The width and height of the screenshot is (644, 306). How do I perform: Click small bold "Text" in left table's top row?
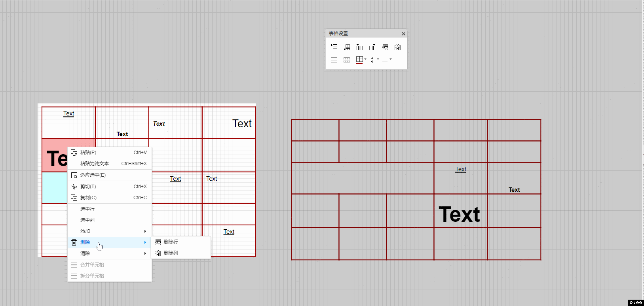pyautogui.click(x=122, y=134)
